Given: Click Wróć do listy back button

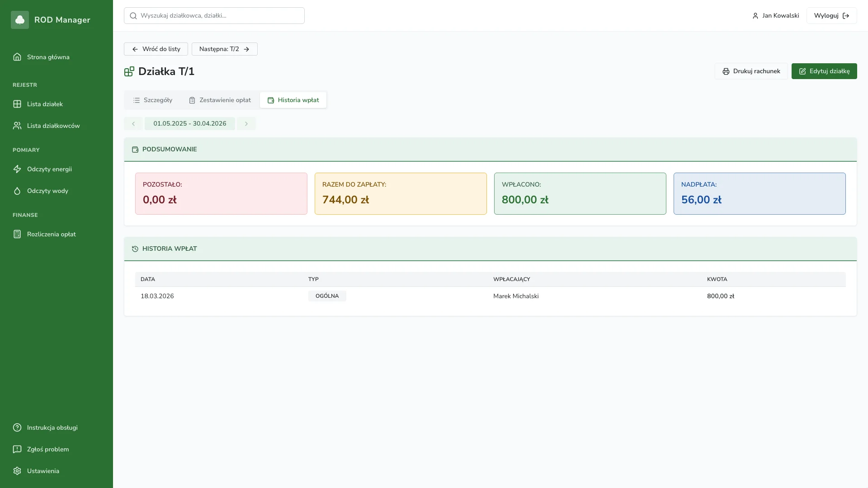Looking at the screenshot, I should [x=156, y=49].
